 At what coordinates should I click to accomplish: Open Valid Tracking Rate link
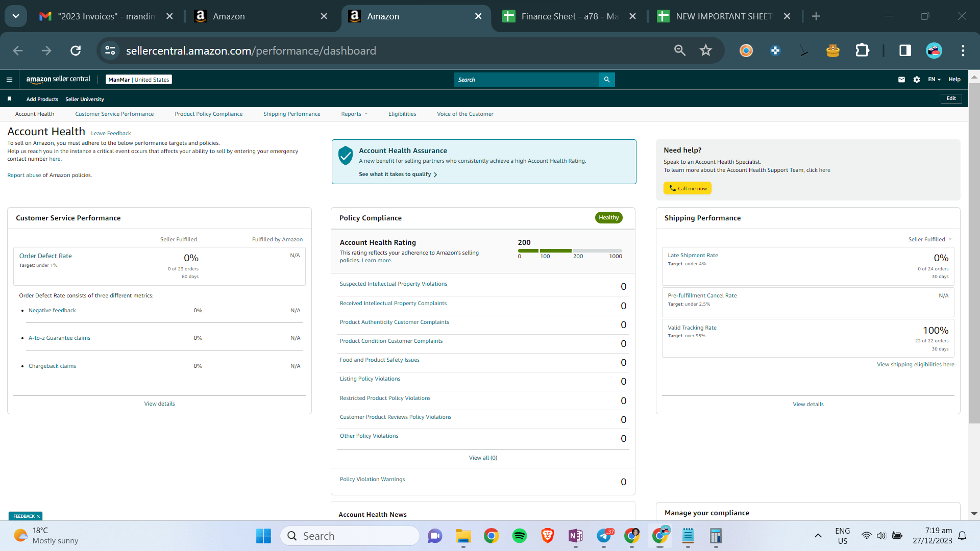692,328
